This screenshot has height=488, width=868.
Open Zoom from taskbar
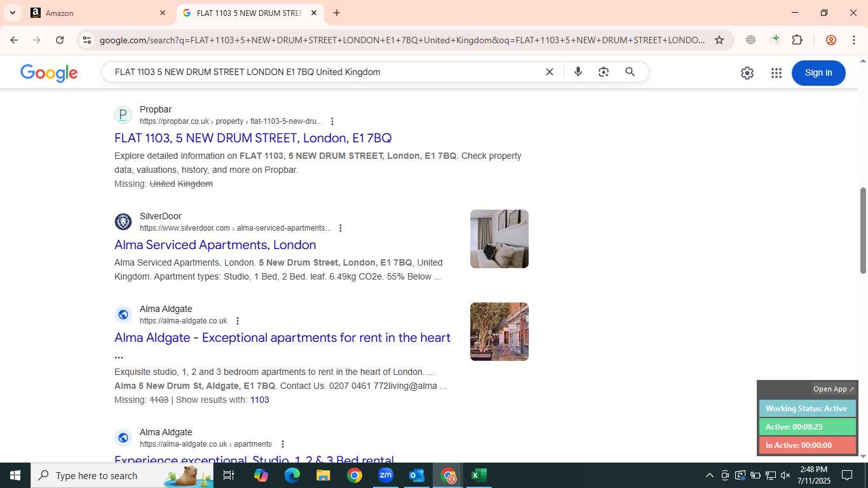(x=385, y=475)
